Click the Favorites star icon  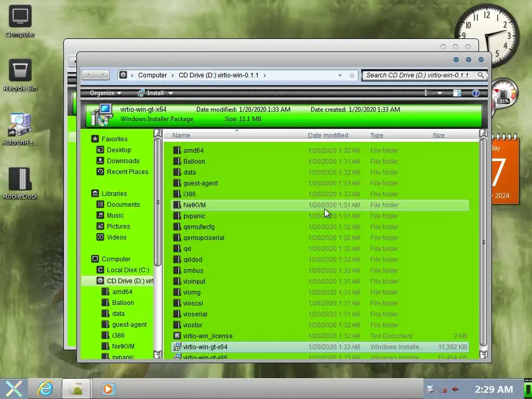tap(95, 139)
